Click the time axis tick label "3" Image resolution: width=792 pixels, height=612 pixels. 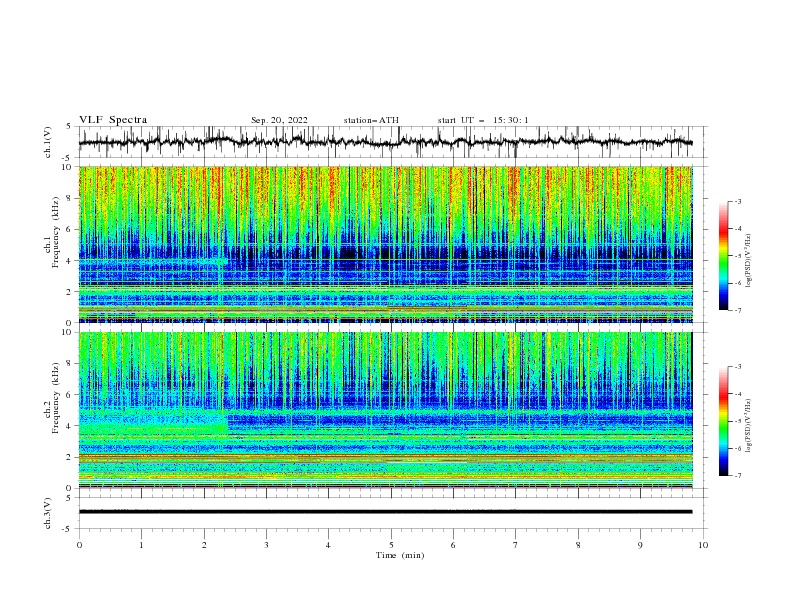(x=266, y=545)
